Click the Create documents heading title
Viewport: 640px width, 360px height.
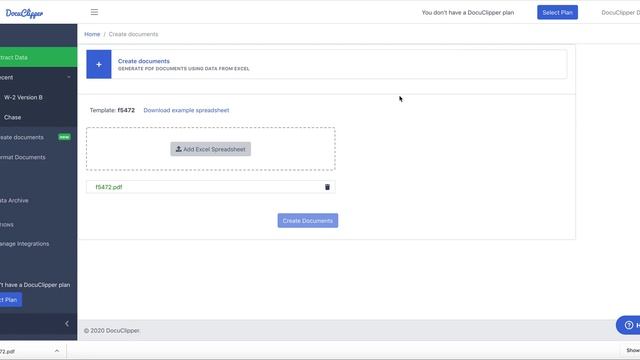(144, 61)
